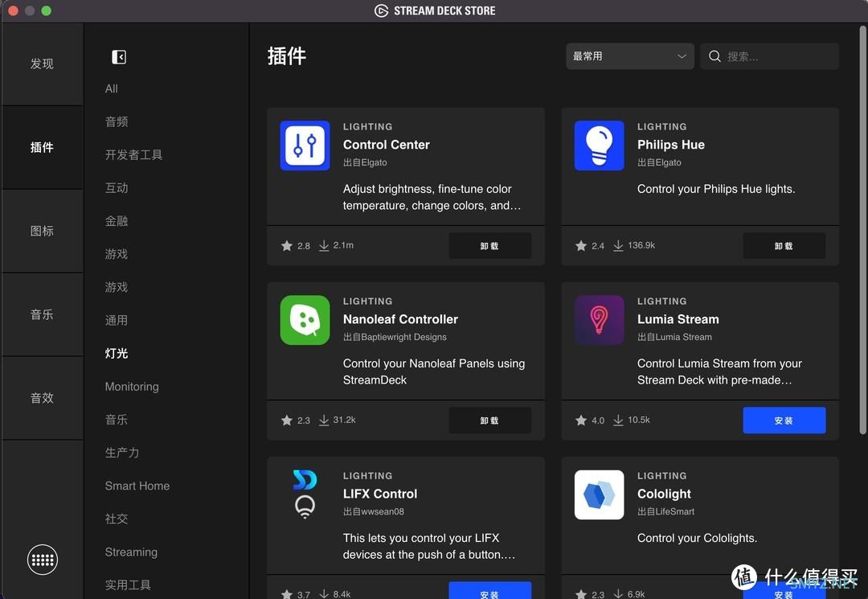Click the search magnifier icon
868x599 pixels.
point(714,56)
